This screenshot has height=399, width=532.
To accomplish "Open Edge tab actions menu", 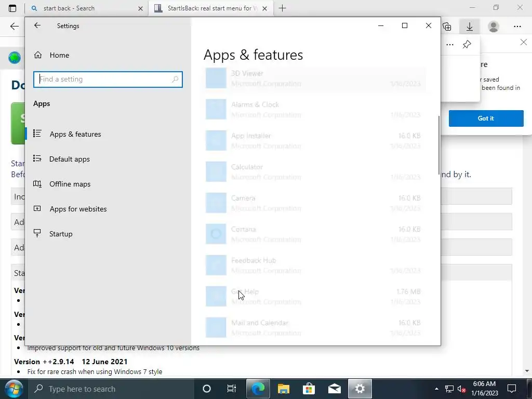I will pos(12,8).
